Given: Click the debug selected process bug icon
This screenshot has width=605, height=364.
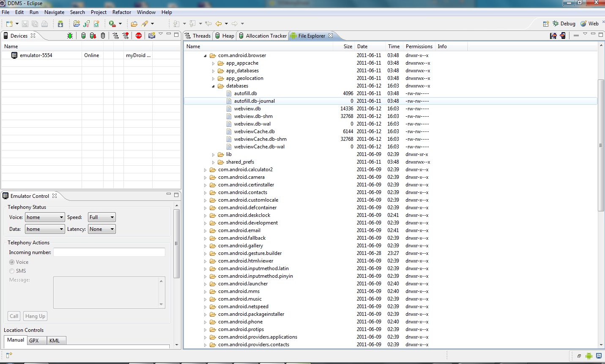Looking at the screenshot, I should [x=70, y=36].
